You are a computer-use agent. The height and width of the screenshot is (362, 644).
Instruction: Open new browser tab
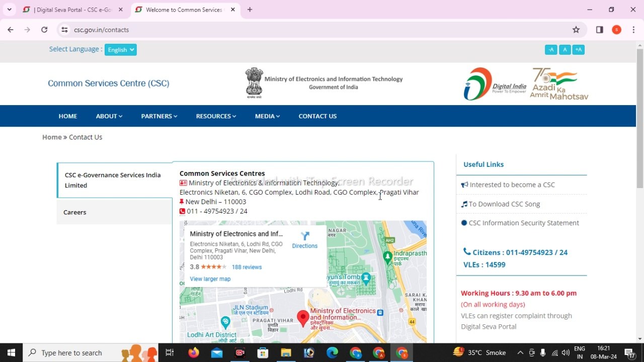click(x=250, y=10)
